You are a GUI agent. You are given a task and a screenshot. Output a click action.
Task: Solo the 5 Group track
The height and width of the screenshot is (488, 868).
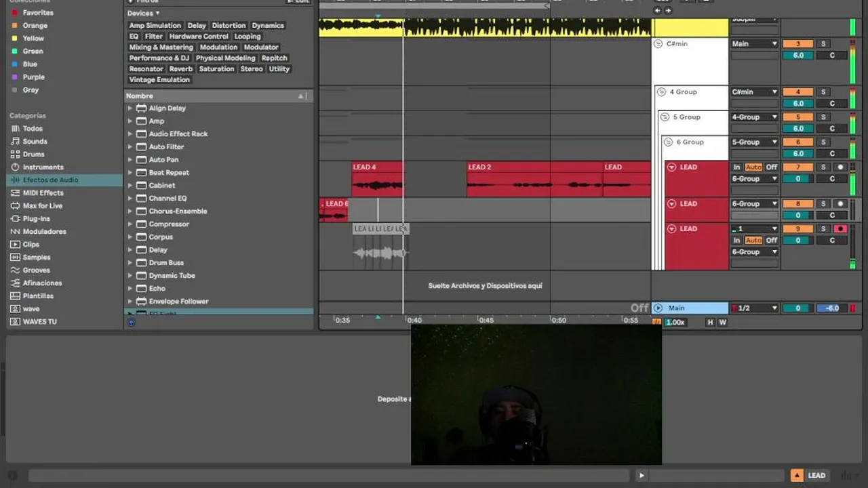coord(823,117)
